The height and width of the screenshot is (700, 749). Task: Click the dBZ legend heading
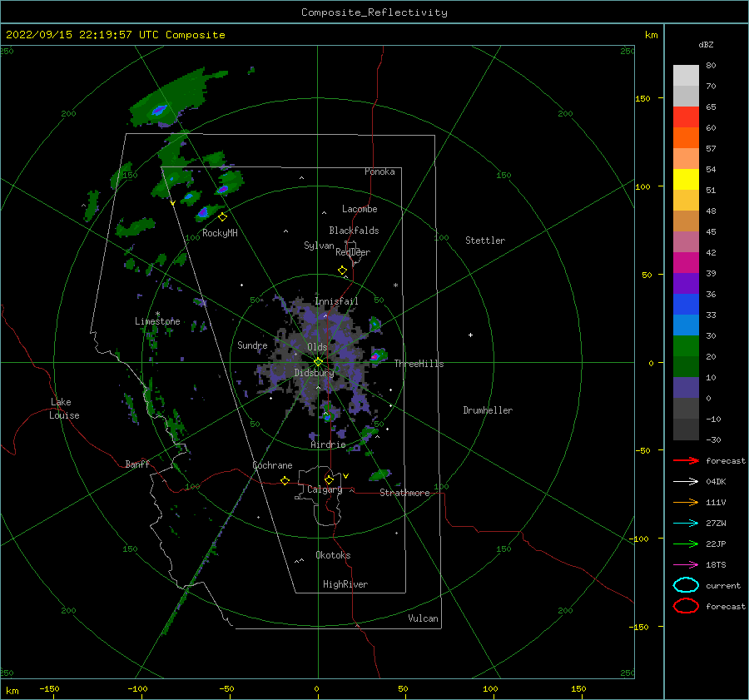[x=706, y=44]
